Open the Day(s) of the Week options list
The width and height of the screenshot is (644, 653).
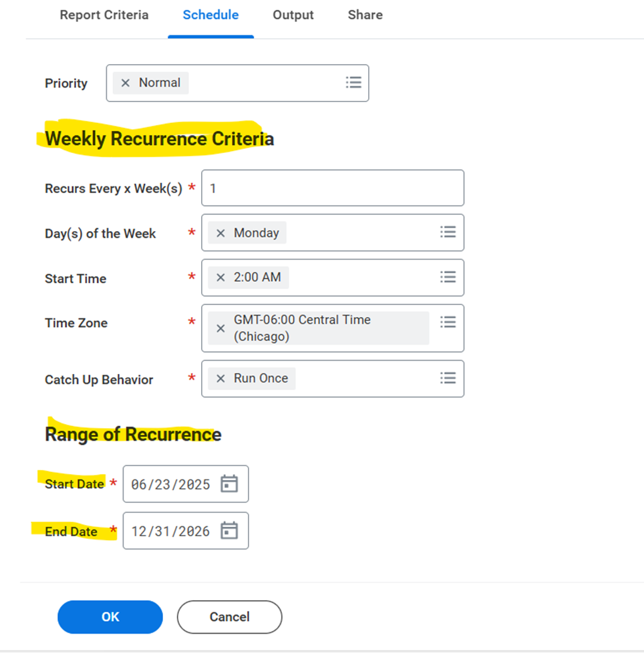(x=448, y=232)
